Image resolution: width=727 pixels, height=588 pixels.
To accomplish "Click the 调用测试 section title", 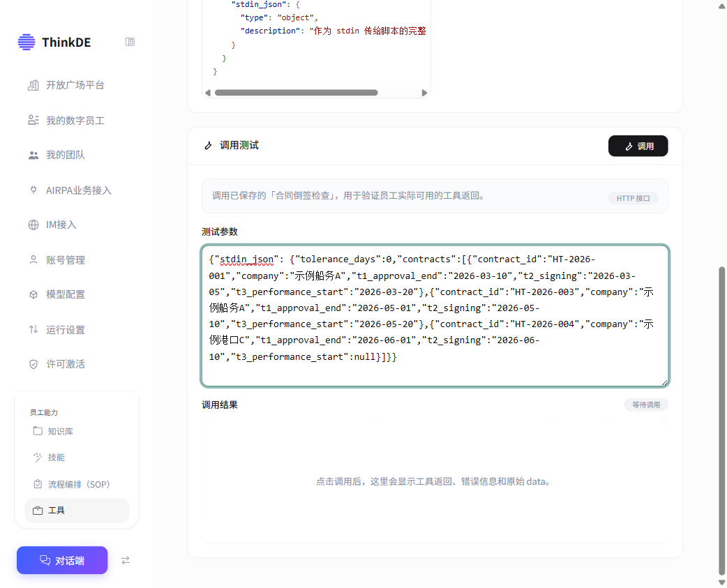I will 239,146.
